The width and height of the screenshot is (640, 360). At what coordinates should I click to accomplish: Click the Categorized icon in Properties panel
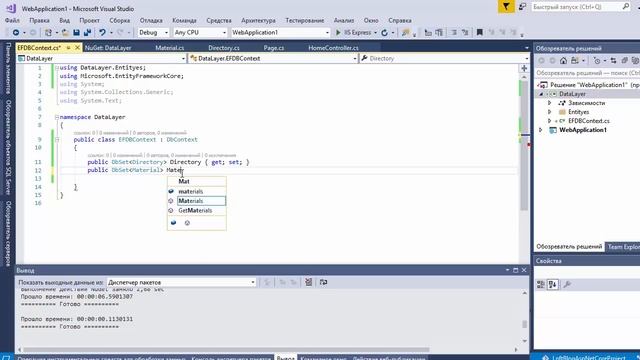(541, 284)
